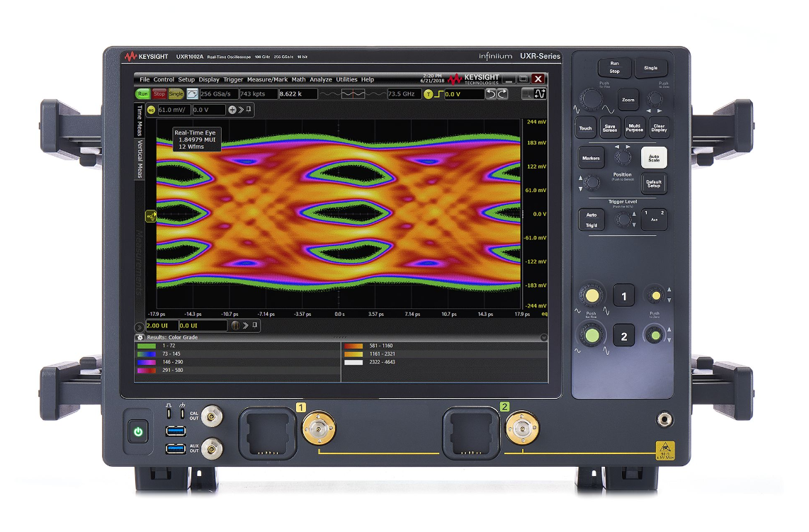Click the Redo arrow icon in the top toolbar
Image resolution: width=809 pixels, height=532 pixels.
click(502, 95)
